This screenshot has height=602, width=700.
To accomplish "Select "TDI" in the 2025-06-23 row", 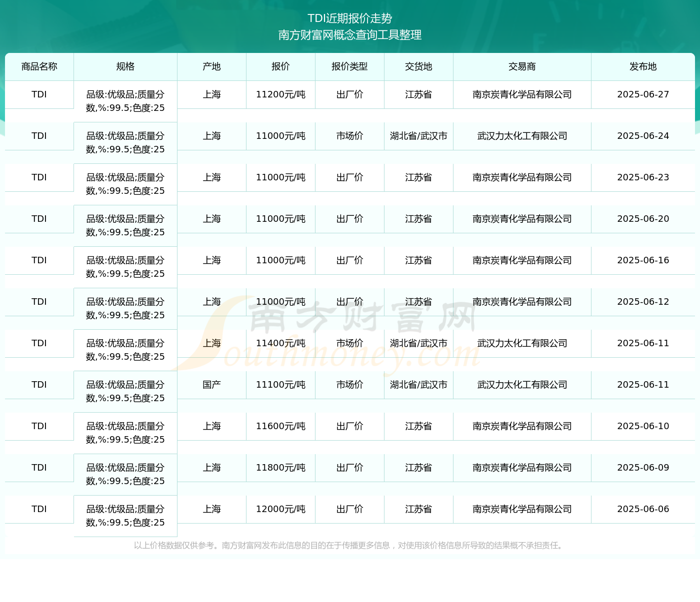I will click(x=39, y=177).
